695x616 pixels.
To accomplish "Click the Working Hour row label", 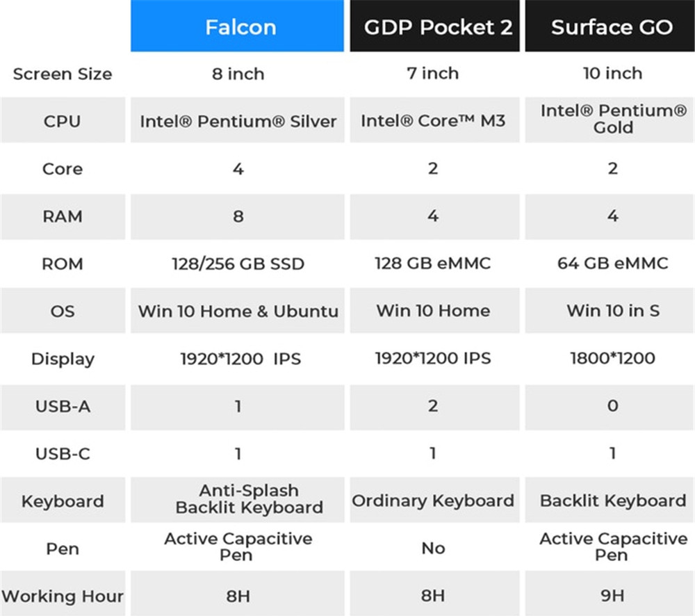I will point(63,596).
